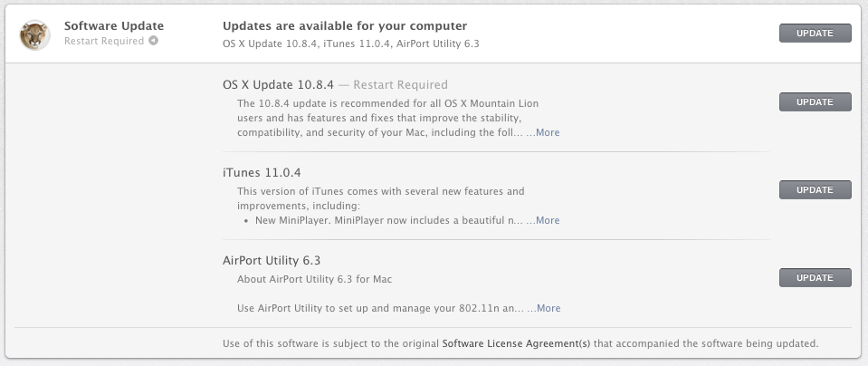
Task: Update OS X 10.8.4 with its UPDATE button
Action: click(x=815, y=101)
